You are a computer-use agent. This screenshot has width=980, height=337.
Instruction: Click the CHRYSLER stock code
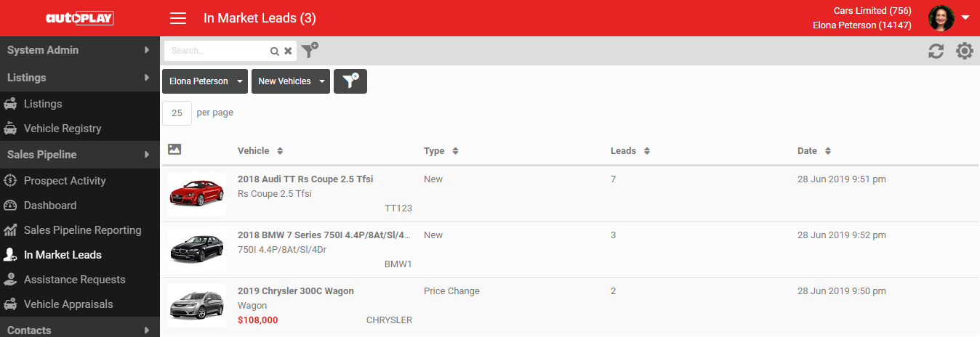tap(389, 320)
